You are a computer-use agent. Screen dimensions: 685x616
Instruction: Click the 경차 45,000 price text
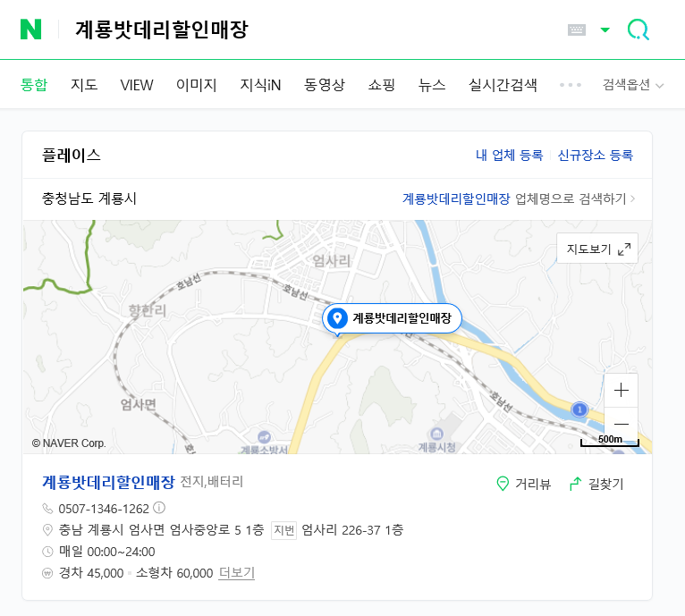click(x=91, y=573)
